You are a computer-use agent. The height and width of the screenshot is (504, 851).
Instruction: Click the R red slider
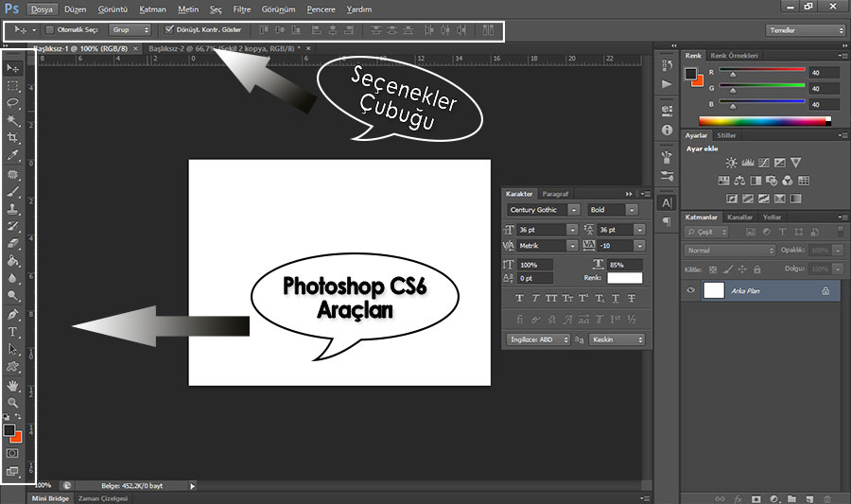click(762, 69)
